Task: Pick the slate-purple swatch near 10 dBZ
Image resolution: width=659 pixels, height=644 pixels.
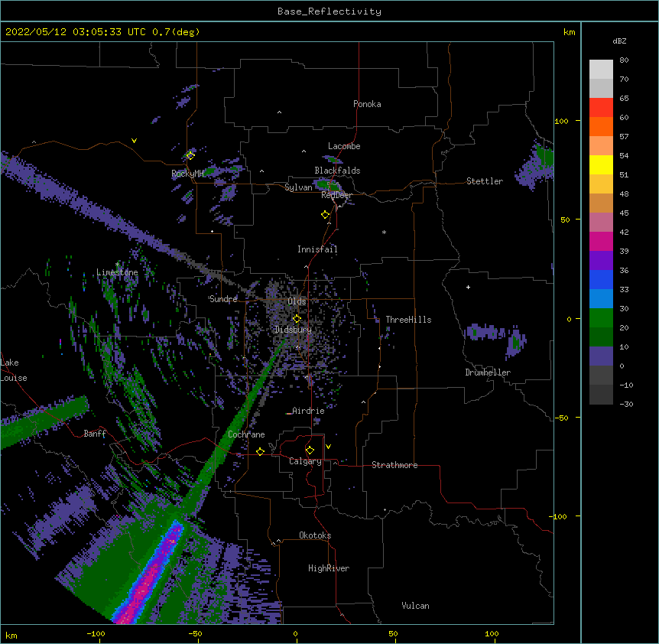Action: tap(601, 356)
